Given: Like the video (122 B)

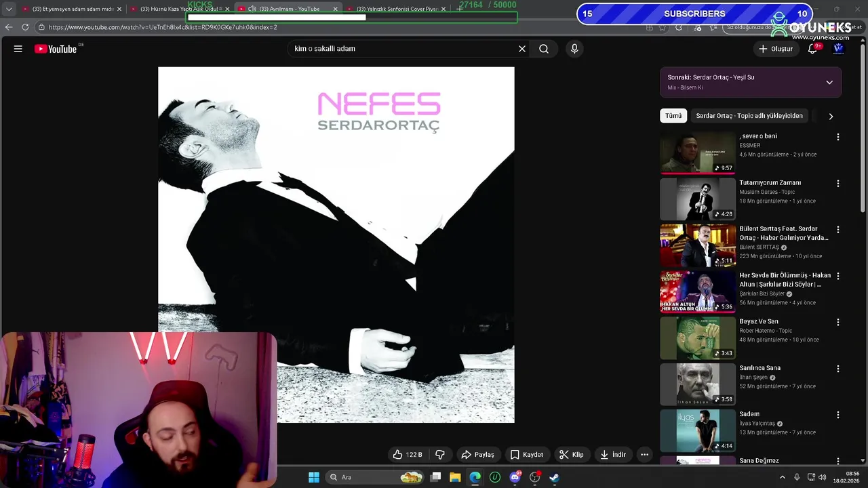Looking at the screenshot, I should click(x=408, y=455).
